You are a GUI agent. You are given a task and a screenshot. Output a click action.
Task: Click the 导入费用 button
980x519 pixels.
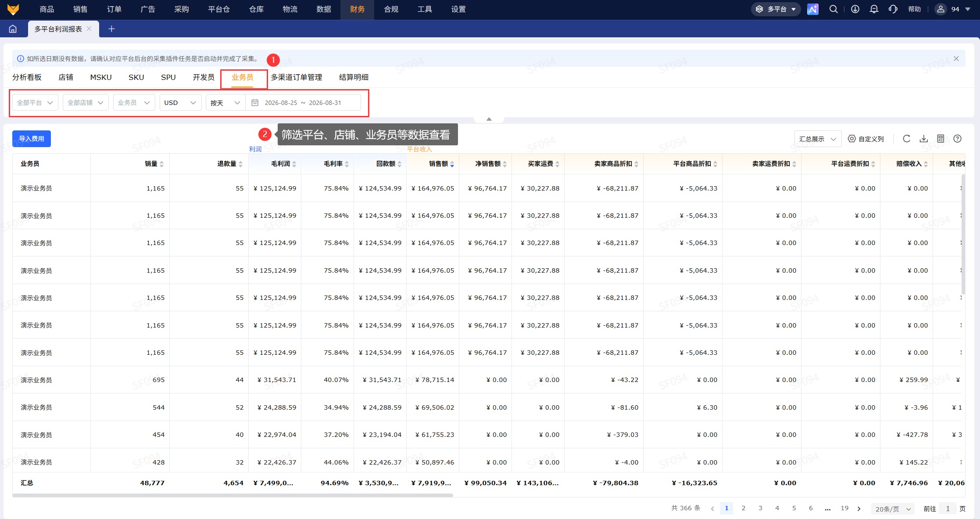(x=32, y=139)
